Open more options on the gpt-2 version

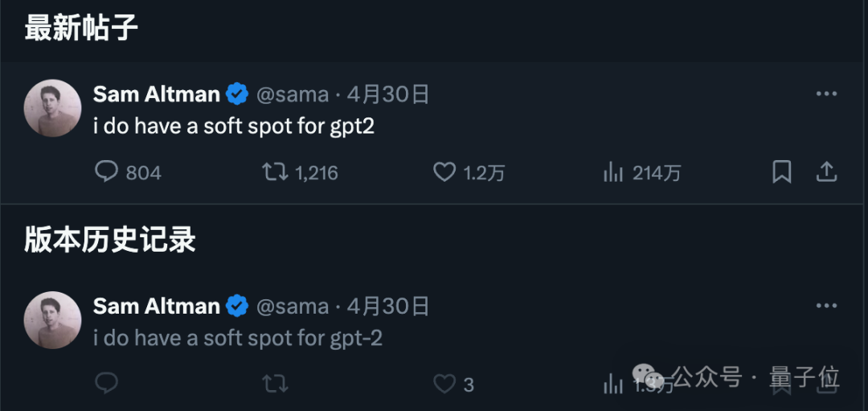point(826,306)
